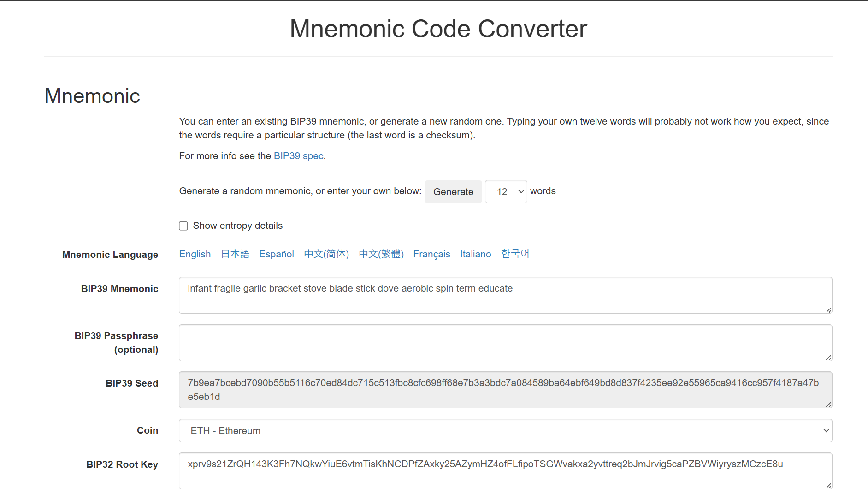
Task: Click the BIP39 Seed field
Action: pos(505,390)
